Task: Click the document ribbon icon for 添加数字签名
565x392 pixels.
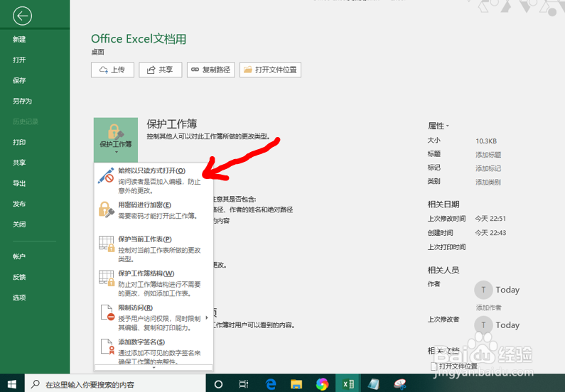Action: pyautogui.click(x=107, y=347)
